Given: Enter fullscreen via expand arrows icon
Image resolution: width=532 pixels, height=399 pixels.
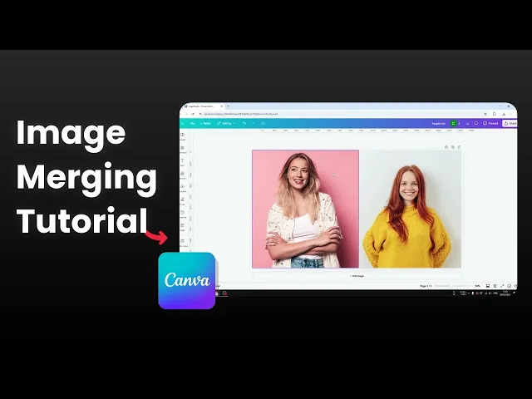Looking at the screenshot, I should (x=502, y=286).
